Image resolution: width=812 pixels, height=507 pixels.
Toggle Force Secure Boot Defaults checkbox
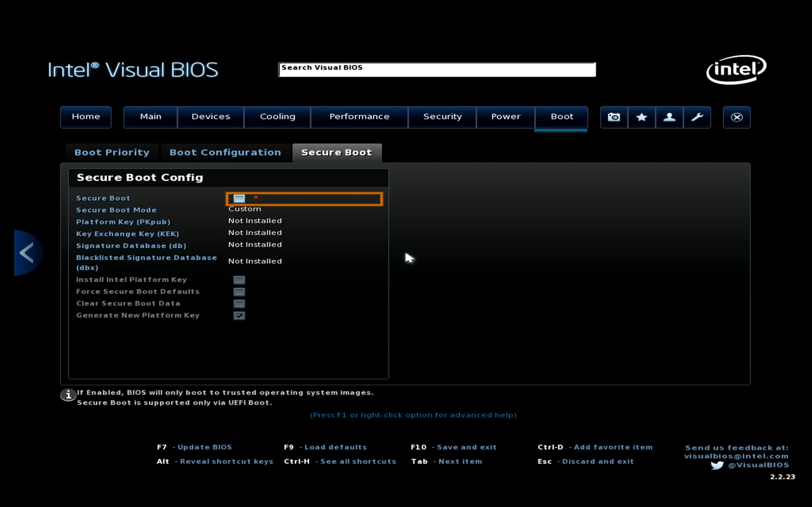pos(239,292)
